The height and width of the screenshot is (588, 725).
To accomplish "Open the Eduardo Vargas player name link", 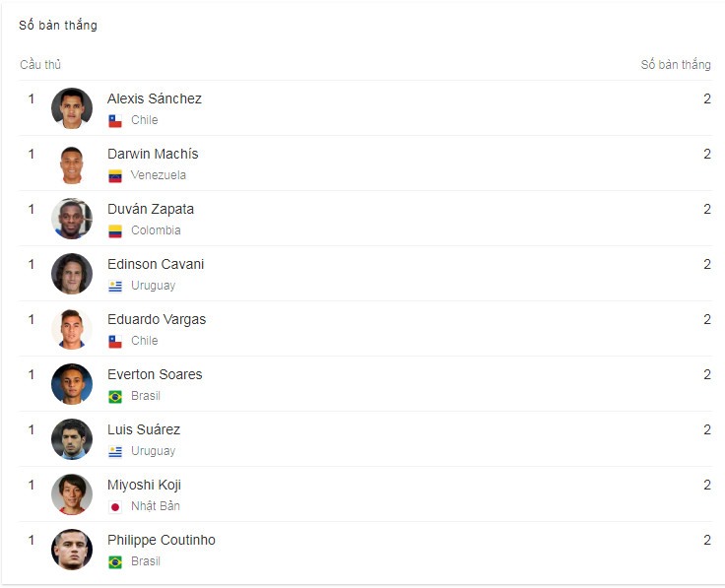I will click(157, 319).
